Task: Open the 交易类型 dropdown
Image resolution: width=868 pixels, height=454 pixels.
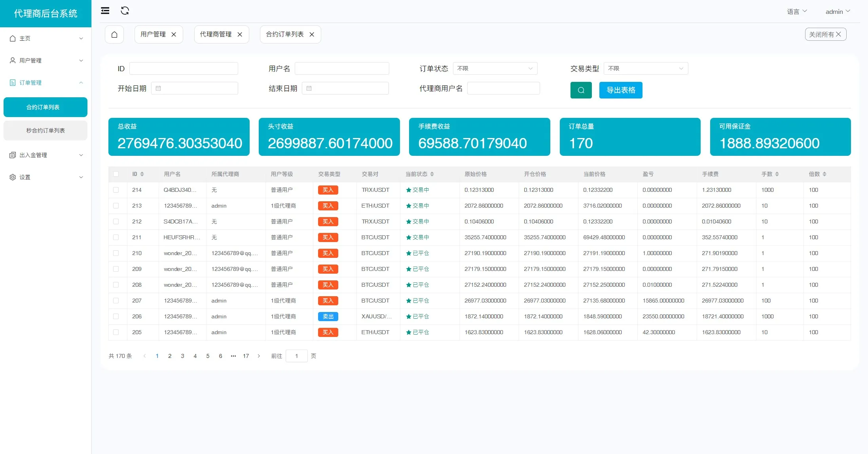Action: pyautogui.click(x=646, y=68)
